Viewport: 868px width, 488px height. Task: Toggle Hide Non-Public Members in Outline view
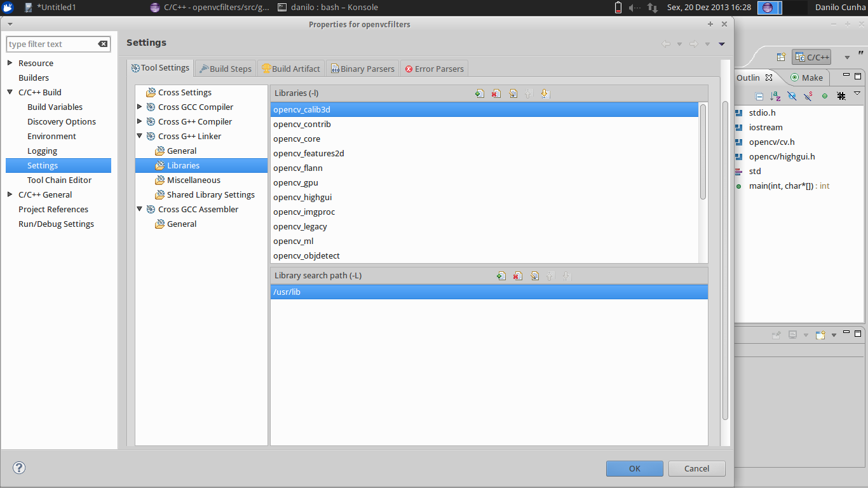click(x=825, y=96)
